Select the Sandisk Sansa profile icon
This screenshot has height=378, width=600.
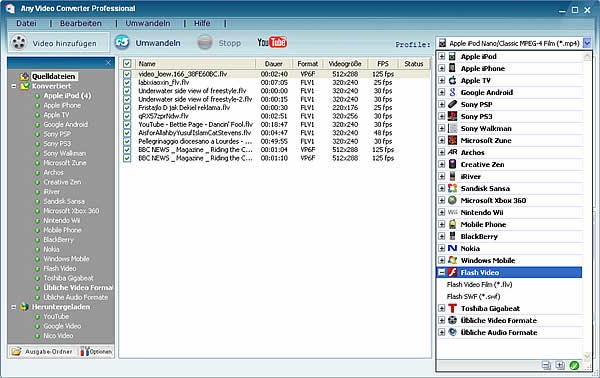(x=452, y=188)
